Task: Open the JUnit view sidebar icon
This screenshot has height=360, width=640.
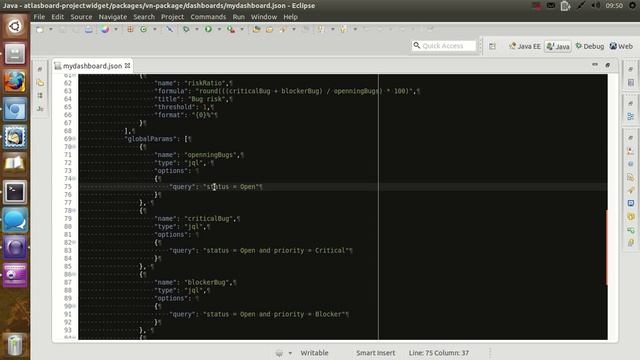Action: 40,109
